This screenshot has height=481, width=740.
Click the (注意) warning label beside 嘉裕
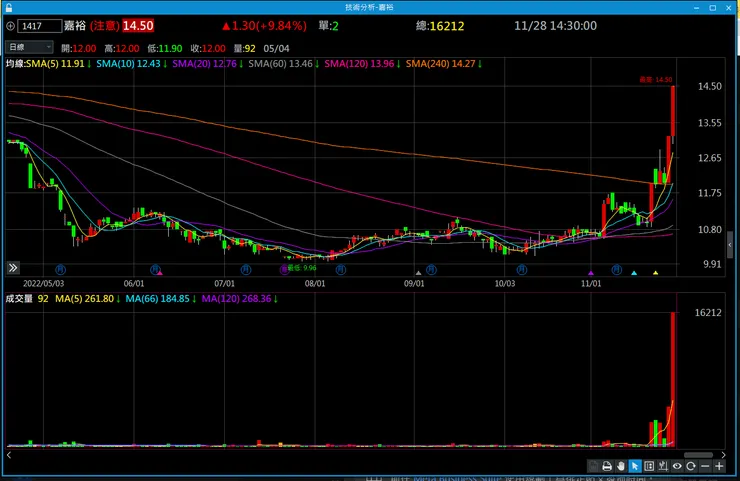105,26
